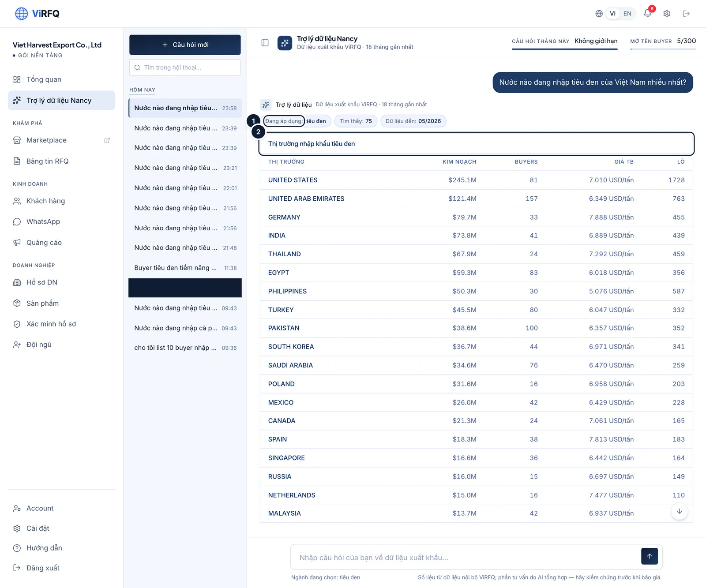Open the language globe icon
This screenshot has height=588, width=706.
pyautogui.click(x=599, y=14)
